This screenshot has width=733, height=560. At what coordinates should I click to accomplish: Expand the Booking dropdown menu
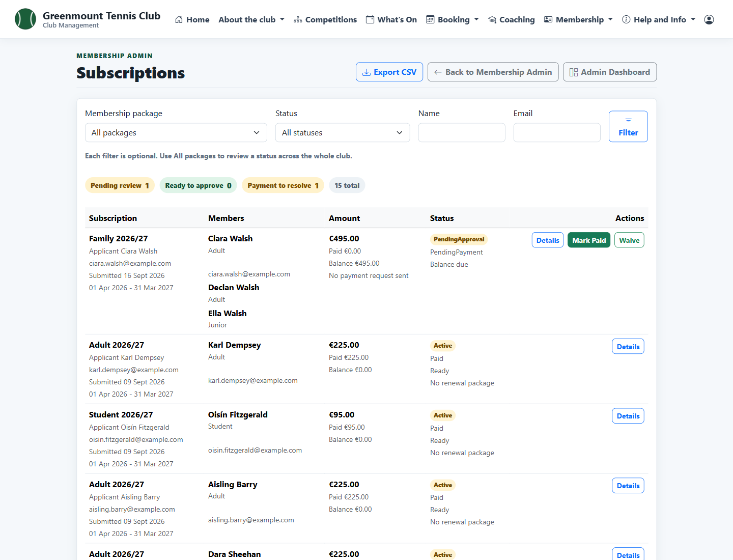(x=453, y=20)
